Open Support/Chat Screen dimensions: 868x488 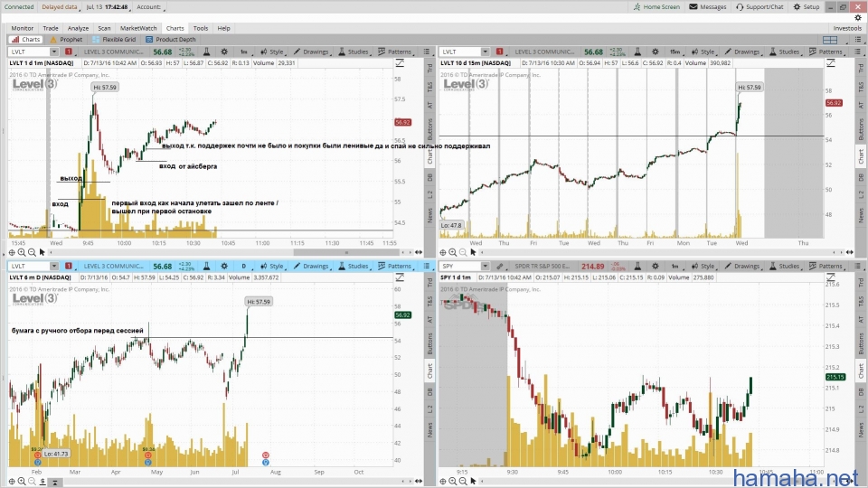point(759,6)
